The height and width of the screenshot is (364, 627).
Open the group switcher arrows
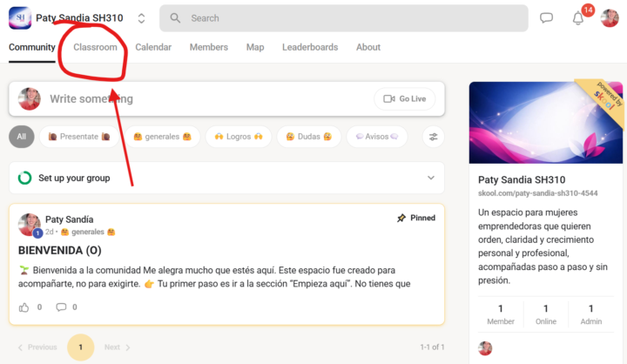[x=141, y=18]
